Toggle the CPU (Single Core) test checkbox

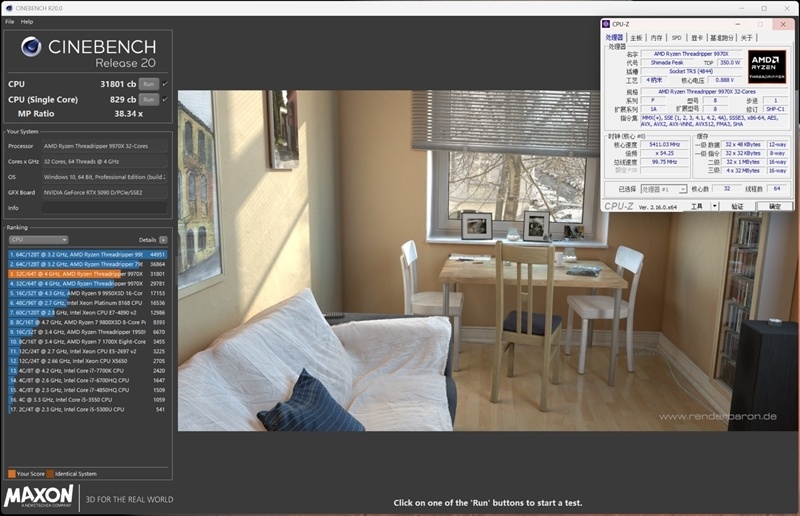pyautogui.click(x=165, y=99)
